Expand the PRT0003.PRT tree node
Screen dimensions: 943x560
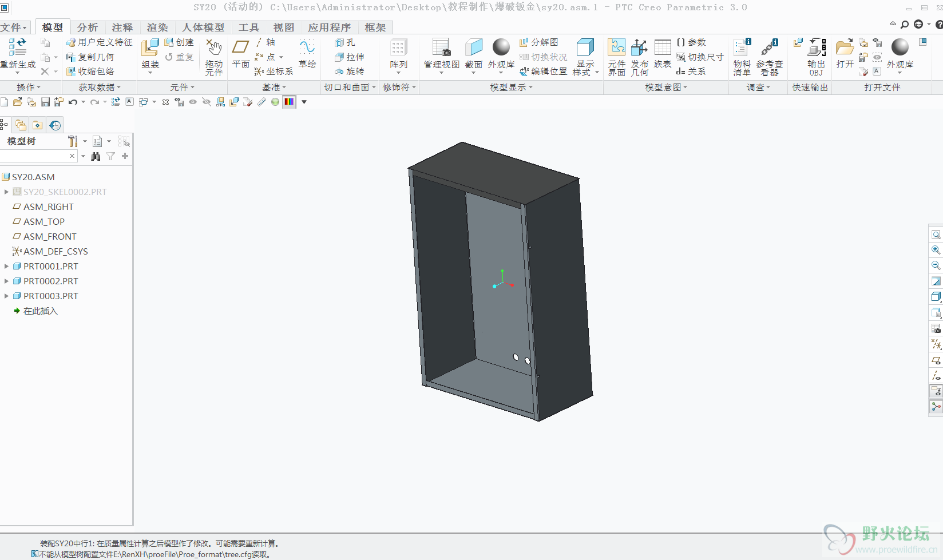(6, 296)
